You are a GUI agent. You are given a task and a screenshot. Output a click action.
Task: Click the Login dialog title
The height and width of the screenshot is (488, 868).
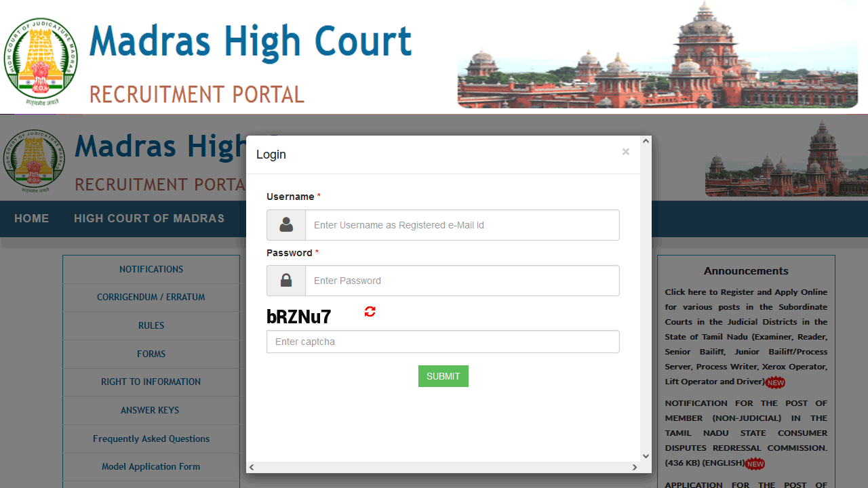click(x=271, y=155)
